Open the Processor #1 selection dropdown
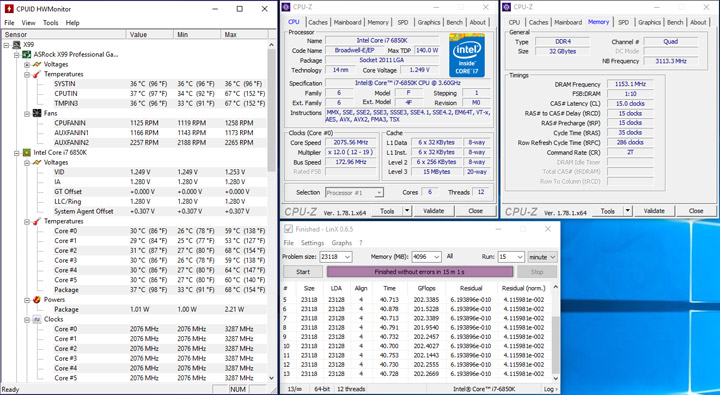The image size is (720, 395). [x=379, y=192]
